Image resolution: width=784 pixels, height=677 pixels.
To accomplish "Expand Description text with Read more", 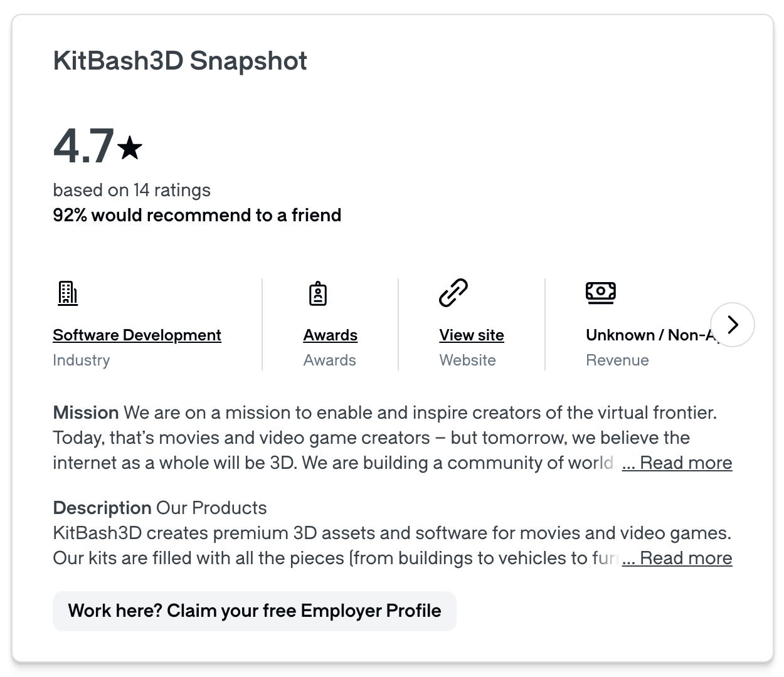I will point(677,558).
